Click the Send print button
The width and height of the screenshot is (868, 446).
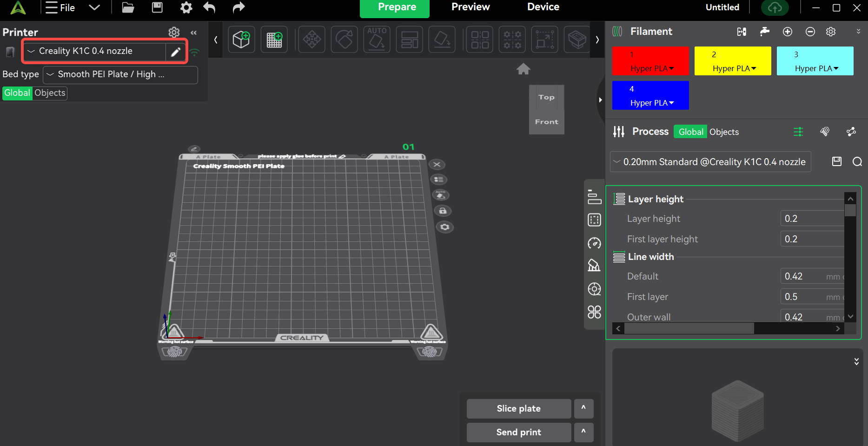tap(518, 432)
